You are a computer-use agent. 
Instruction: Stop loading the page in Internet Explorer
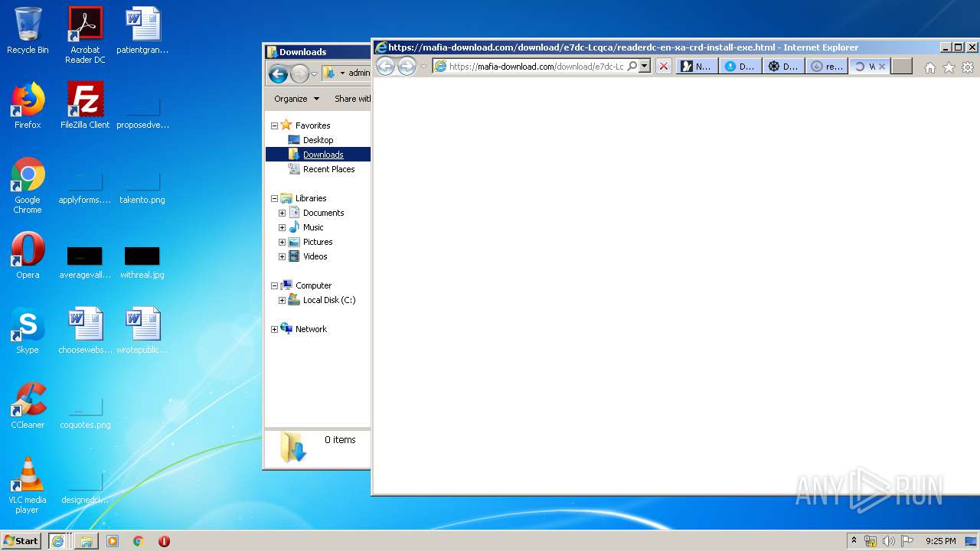(664, 67)
